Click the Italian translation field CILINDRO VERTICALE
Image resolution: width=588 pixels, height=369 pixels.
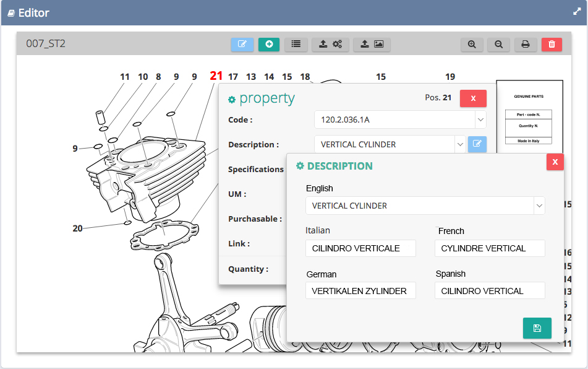pos(360,248)
